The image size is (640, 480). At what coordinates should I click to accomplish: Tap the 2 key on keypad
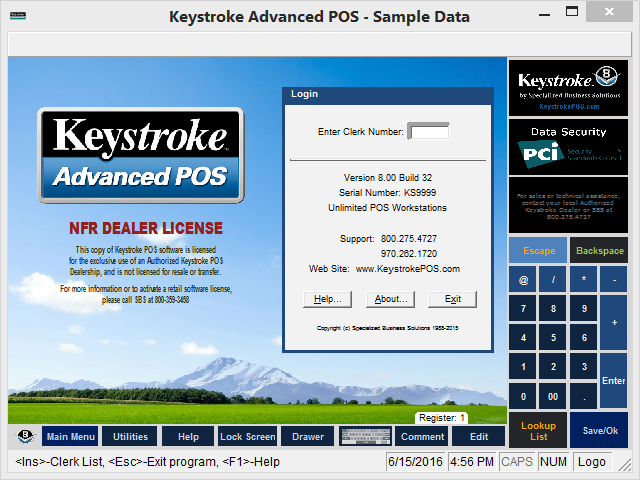[553, 367]
